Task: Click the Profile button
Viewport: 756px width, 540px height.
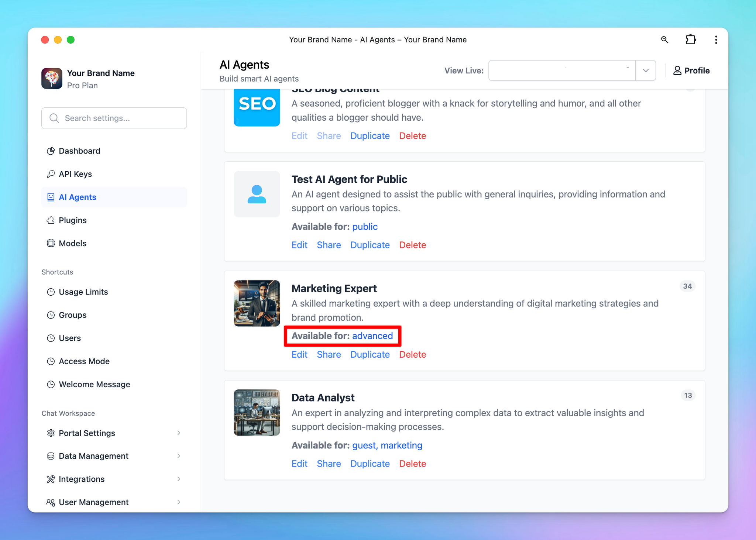Action: click(x=691, y=70)
